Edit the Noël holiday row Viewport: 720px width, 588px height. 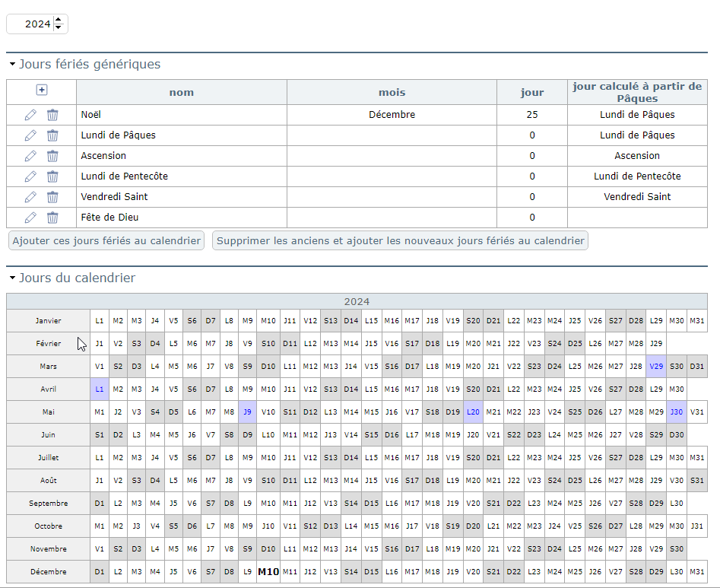pyautogui.click(x=30, y=115)
